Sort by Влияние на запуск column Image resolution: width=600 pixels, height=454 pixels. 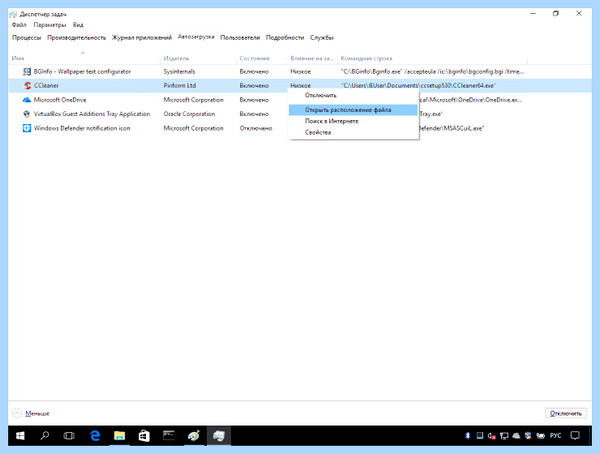[312, 58]
